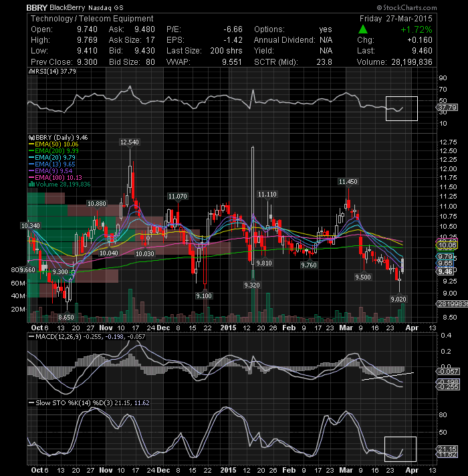Click the Options value yes

coord(326,29)
